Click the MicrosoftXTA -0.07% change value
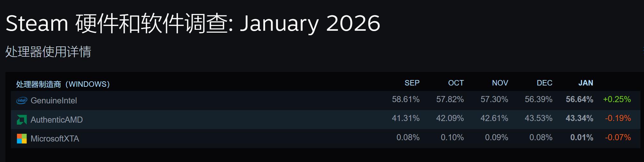This screenshot has height=162, width=644. click(618, 137)
